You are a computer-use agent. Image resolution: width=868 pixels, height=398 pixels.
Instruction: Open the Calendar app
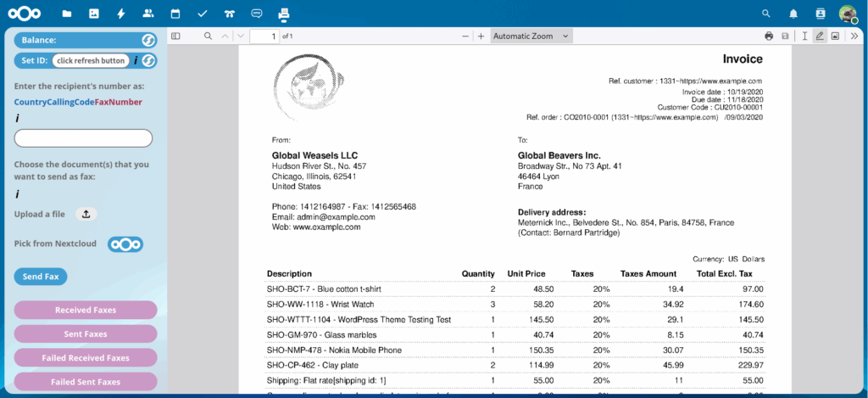175,14
